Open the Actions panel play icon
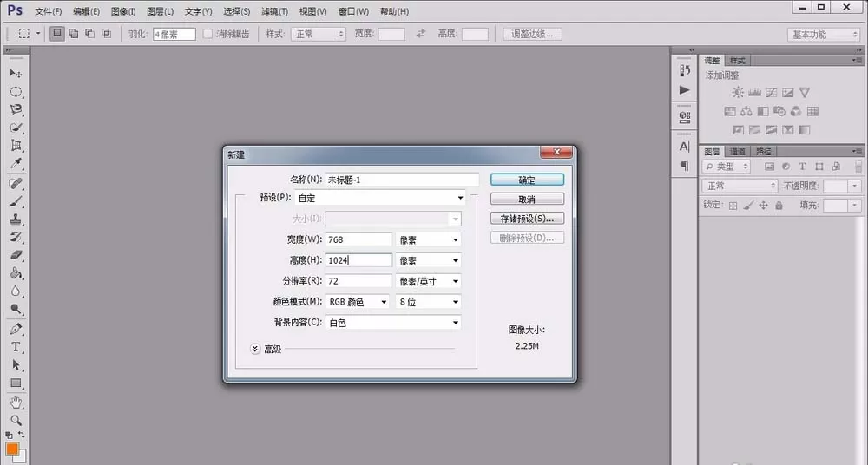This screenshot has width=868, height=465. [x=685, y=89]
